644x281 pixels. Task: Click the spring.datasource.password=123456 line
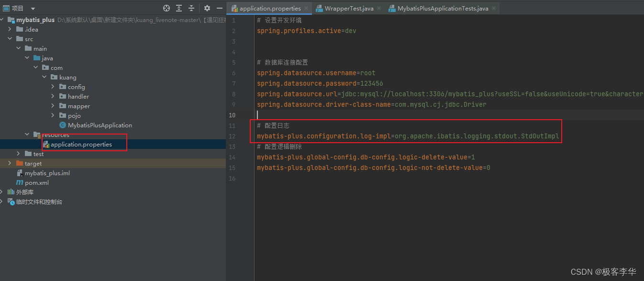(x=320, y=83)
